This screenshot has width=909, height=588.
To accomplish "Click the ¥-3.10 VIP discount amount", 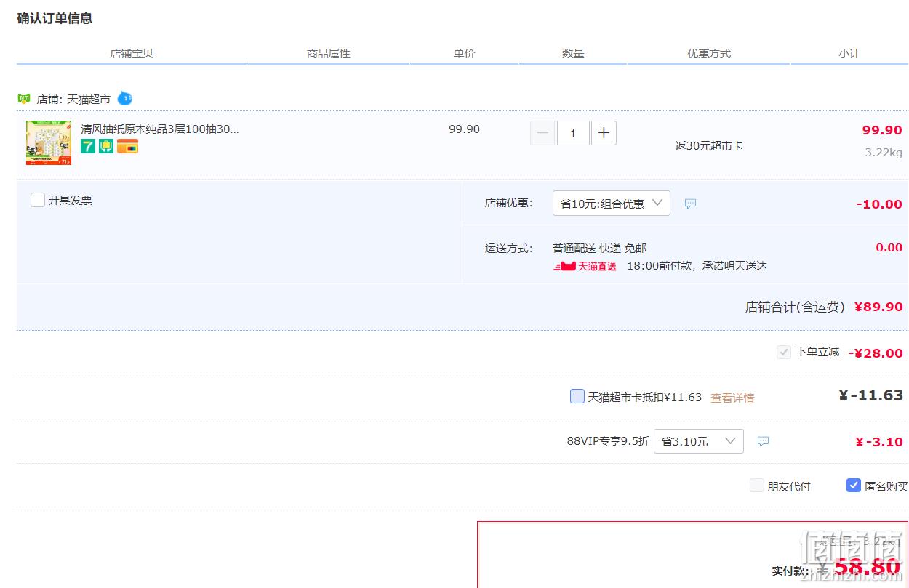I will [x=879, y=442].
